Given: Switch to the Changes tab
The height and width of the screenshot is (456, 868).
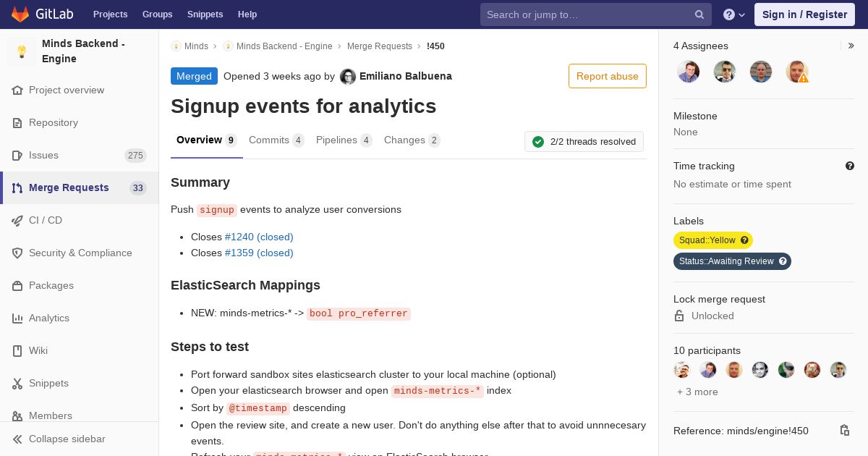Looking at the screenshot, I should point(412,140).
